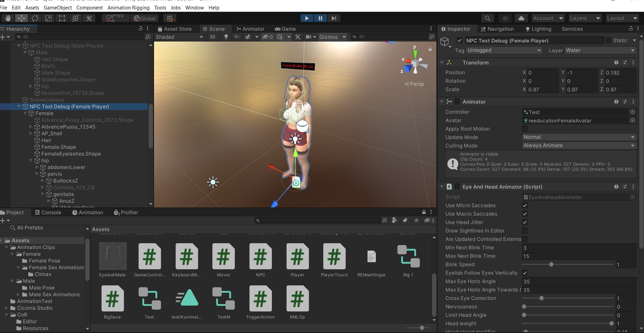Image resolution: width=644 pixels, height=333 pixels.
Task: Open Animator component help icon
Action: tap(616, 102)
